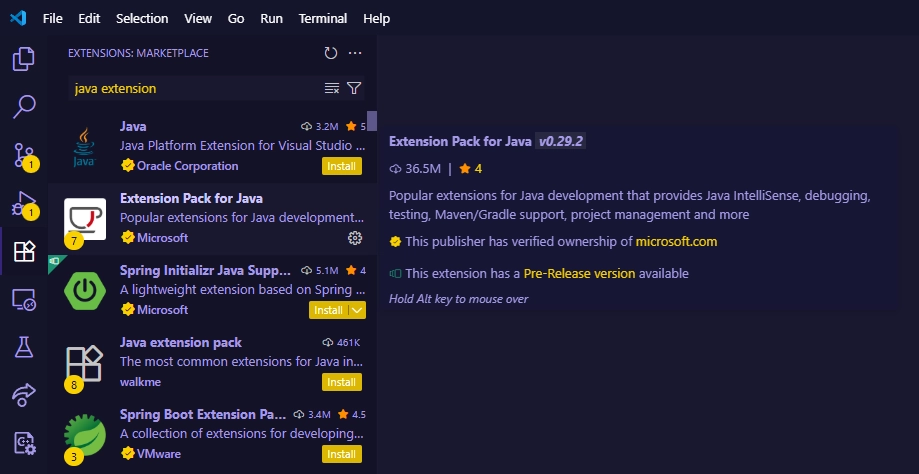Open the Terminal menu
The width and height of the screenshot is (919, 474).
click(x=323, y=18)
